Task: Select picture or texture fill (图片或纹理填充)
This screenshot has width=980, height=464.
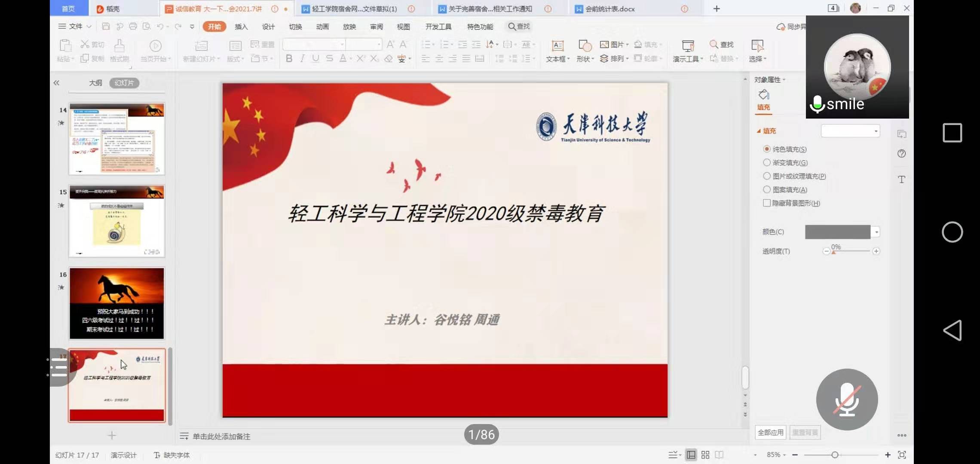Action: tap(766, 176)
